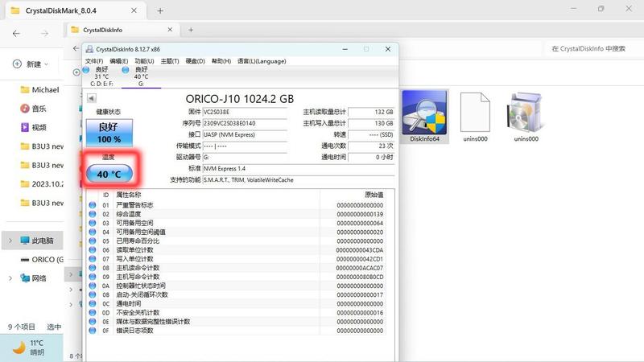Viewport: 644px width, 362px height.
Task: Click the previous disk arrow beside ORICO-J10
Action: tap(92, 98)
